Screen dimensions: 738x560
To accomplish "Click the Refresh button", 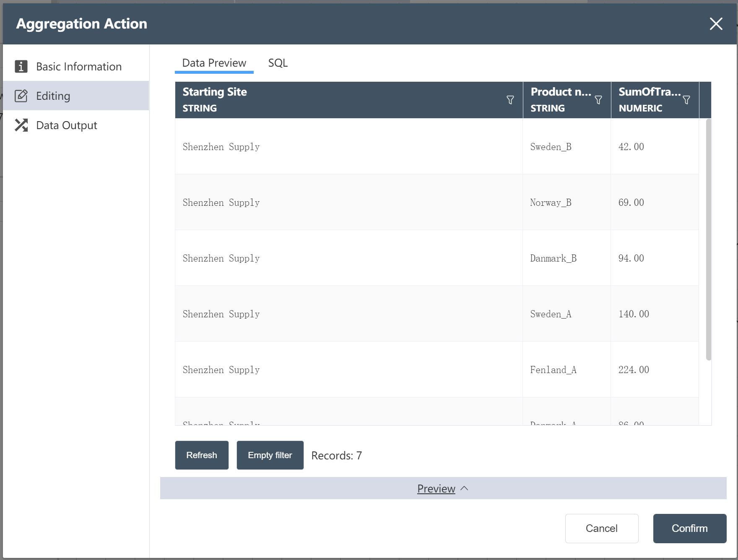I will click(x=202, y=455).
